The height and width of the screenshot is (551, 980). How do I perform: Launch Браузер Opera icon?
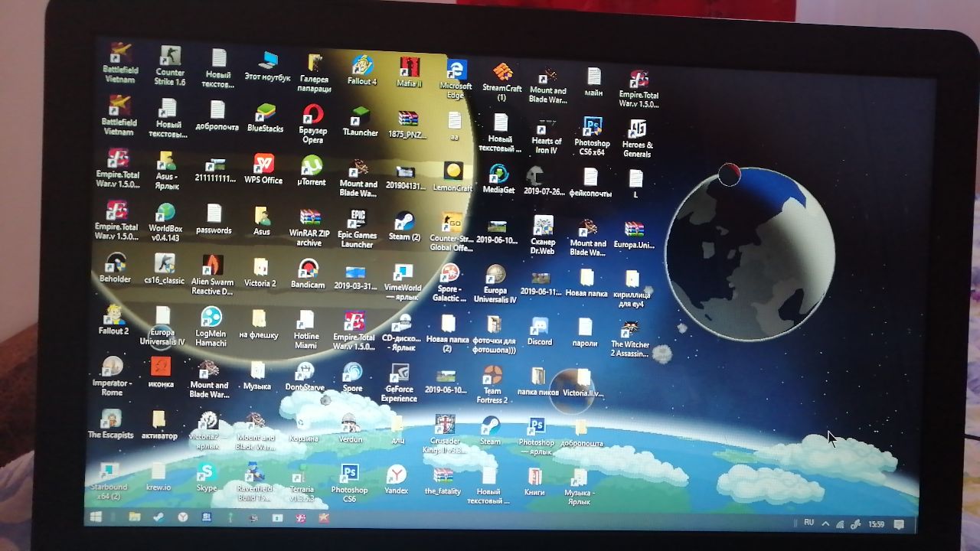312,124
